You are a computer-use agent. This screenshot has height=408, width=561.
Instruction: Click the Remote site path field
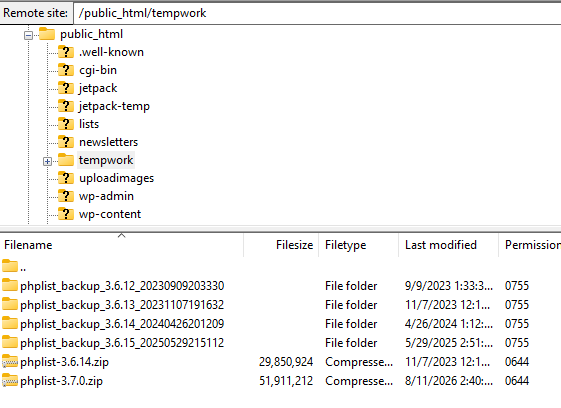(x=317, y=13)
